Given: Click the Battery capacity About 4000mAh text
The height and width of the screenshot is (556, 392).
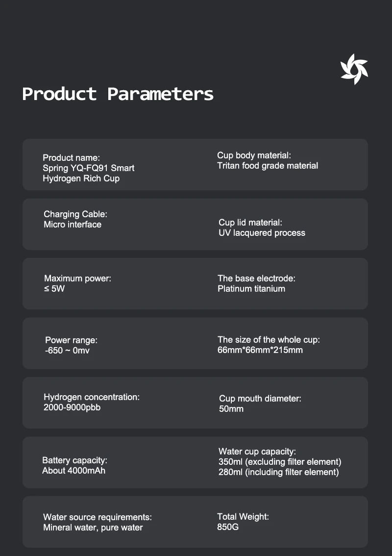Looking at the screenshot, I should click(x=74, y=465).
